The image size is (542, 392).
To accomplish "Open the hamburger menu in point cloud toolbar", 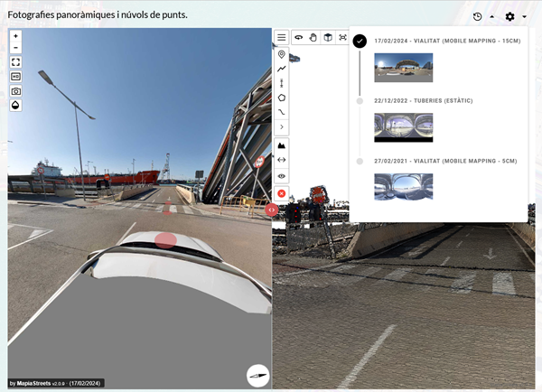I will coord(282,38).
